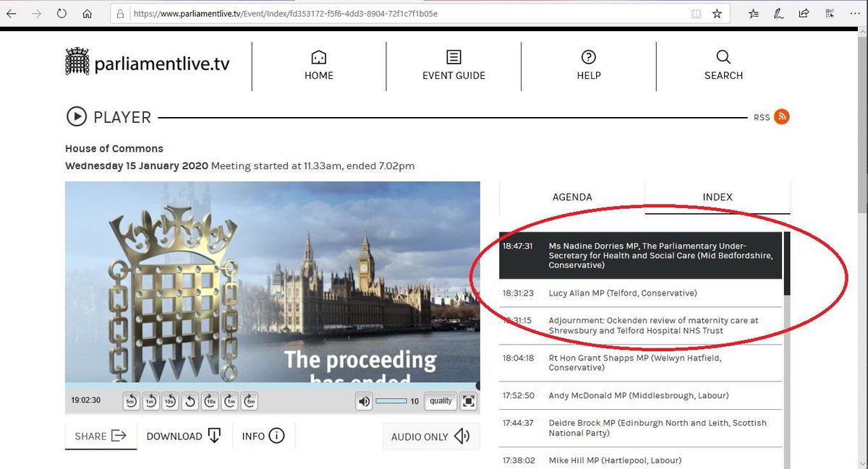Click the add notes pen icon
Image resolution: width=868 pixels, height=469 pixels.
(779, 13)
